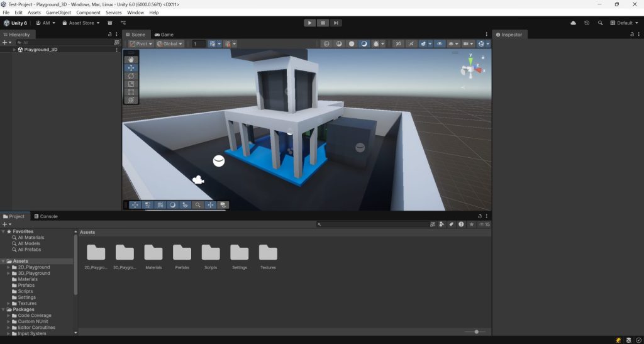644x344 pixels.
Task: Open the Scene view more-options menu
Action: 487,35
